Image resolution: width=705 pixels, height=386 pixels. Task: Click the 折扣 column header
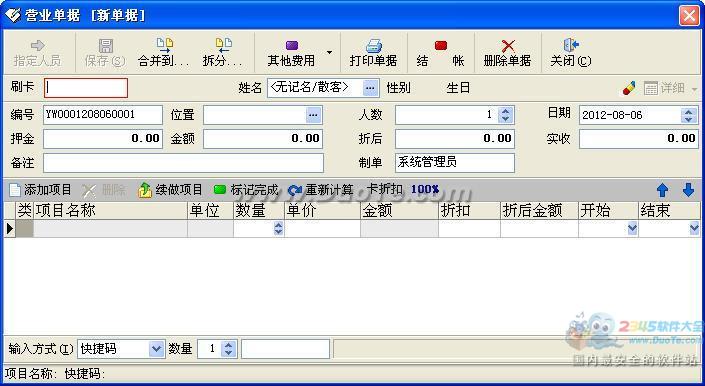[x=469, y=211]
